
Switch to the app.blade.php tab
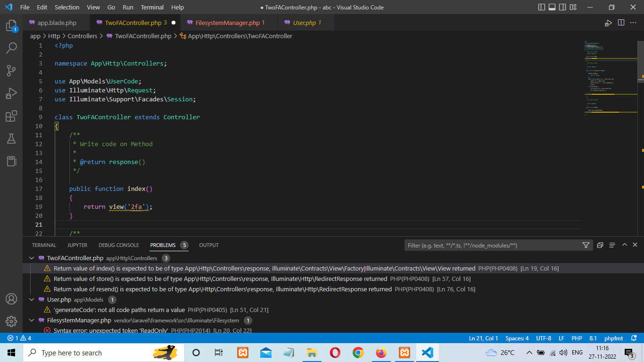click(57, 23)
